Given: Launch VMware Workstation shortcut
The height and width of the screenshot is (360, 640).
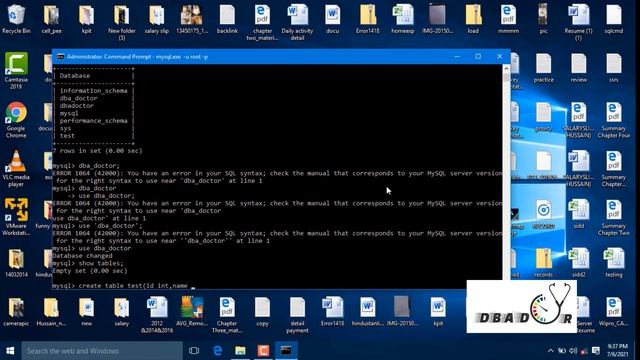Looking at the screenshot, I should click(x=16, y=217).
